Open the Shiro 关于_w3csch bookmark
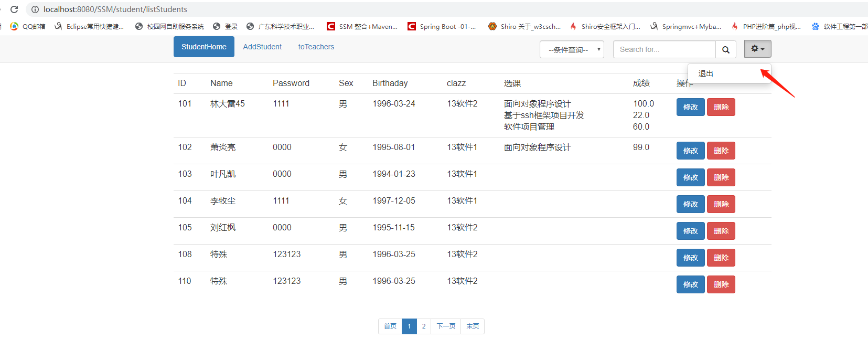Screen dimensions: 868x339 (x=524, y=26)
